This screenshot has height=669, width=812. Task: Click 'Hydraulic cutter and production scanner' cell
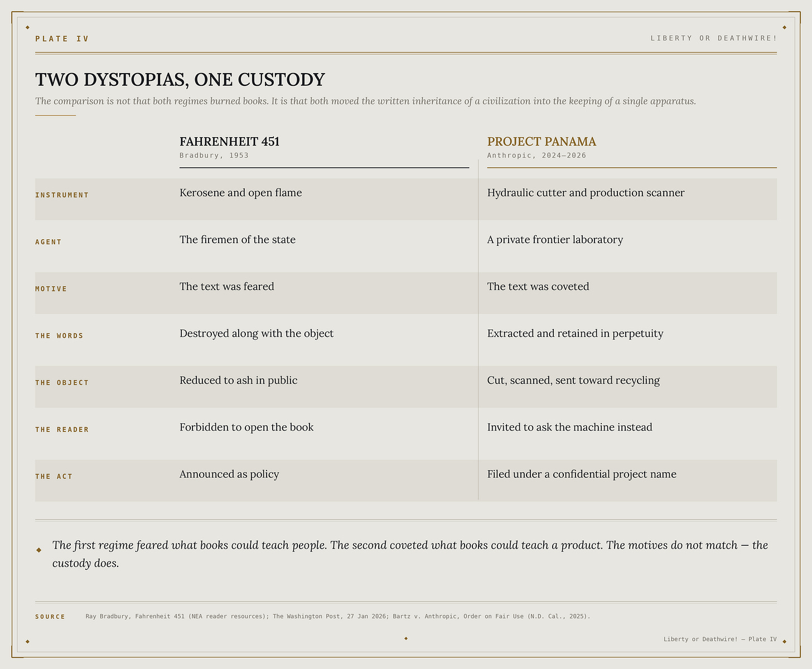586,193
